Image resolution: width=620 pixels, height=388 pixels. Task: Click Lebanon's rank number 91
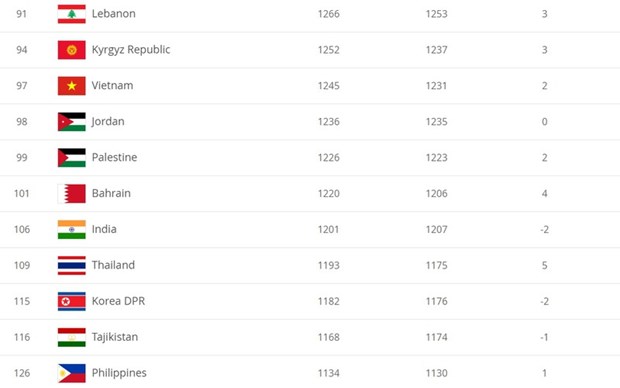(x=21, y=14)
